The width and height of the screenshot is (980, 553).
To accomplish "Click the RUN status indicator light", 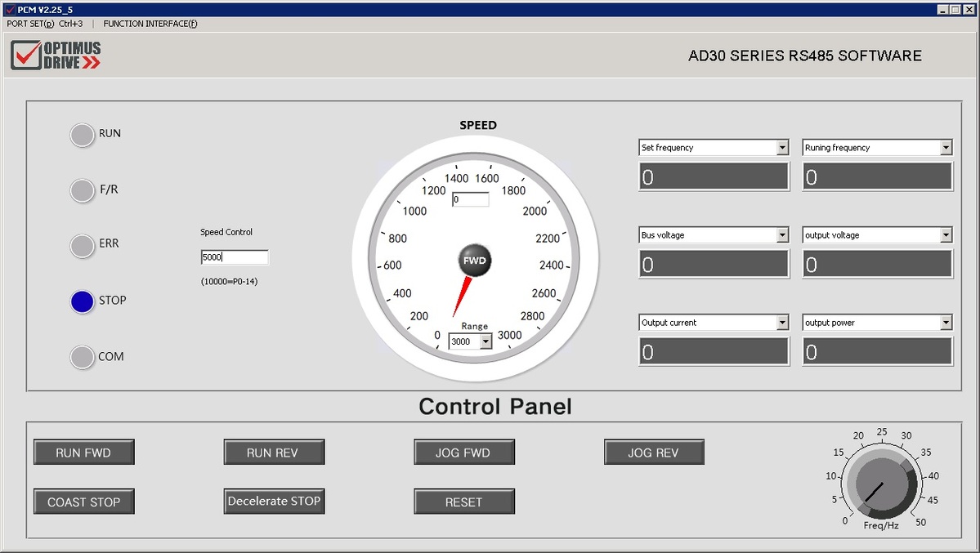I will [82, 135].
